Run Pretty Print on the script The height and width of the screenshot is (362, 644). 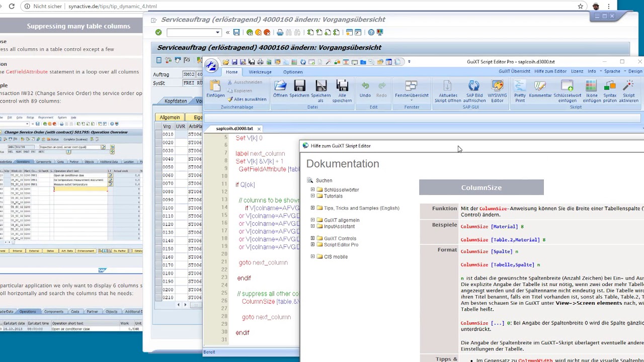[x=520, y=91]
